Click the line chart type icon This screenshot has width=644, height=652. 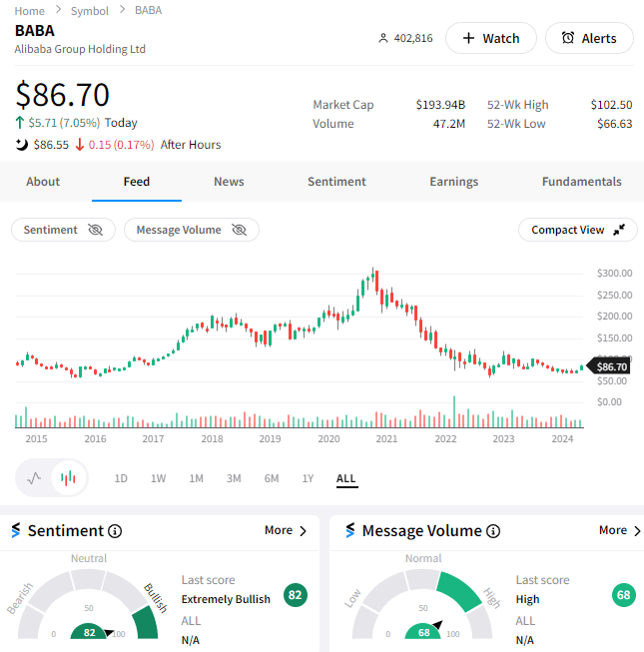(35, 478)
